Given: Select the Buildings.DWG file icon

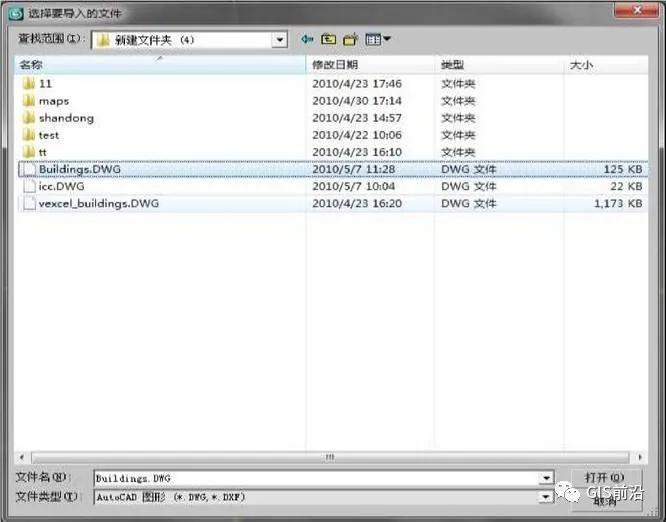Looking at the screenshot, I should tap(28, 169).
